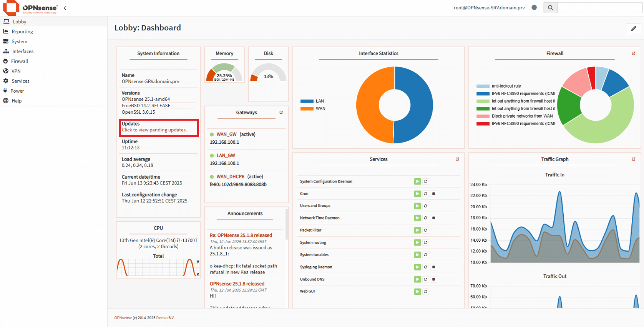
Task: Start System Configuration Daemon service
Action: (417, 181)
